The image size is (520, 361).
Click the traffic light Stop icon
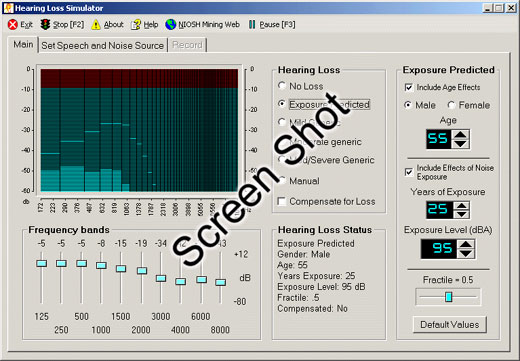tap(45, 24)
